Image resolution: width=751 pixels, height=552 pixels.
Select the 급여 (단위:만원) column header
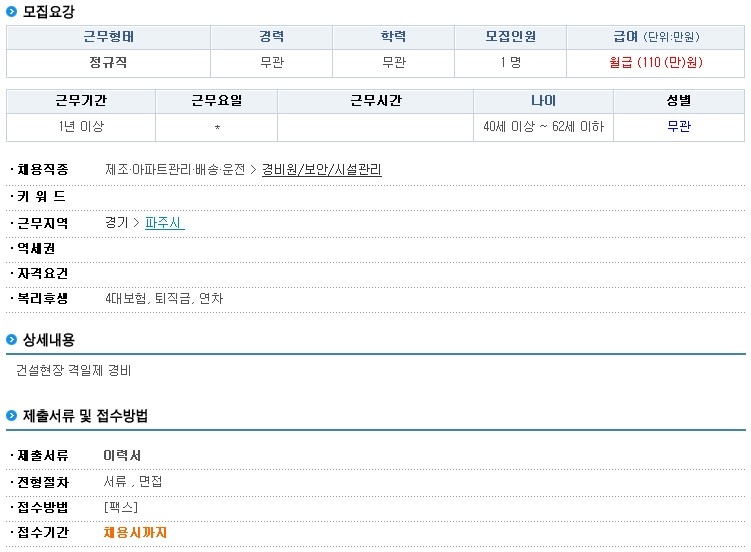(656, 37)
